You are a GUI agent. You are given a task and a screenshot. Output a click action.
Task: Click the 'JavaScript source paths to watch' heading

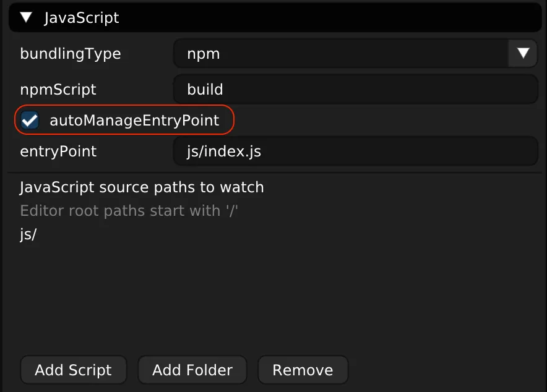(142, 187)
